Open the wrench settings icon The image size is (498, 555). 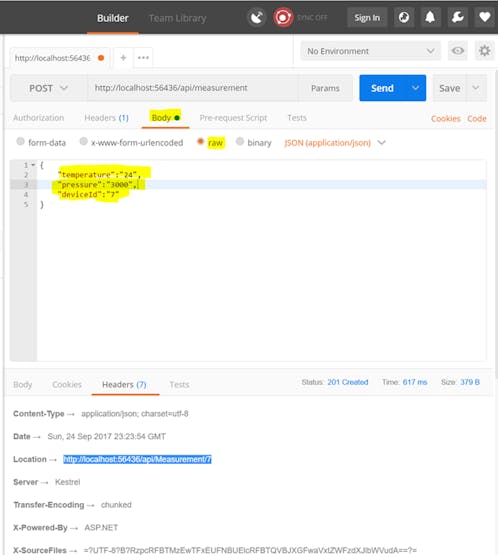click(x=457, y=17)
